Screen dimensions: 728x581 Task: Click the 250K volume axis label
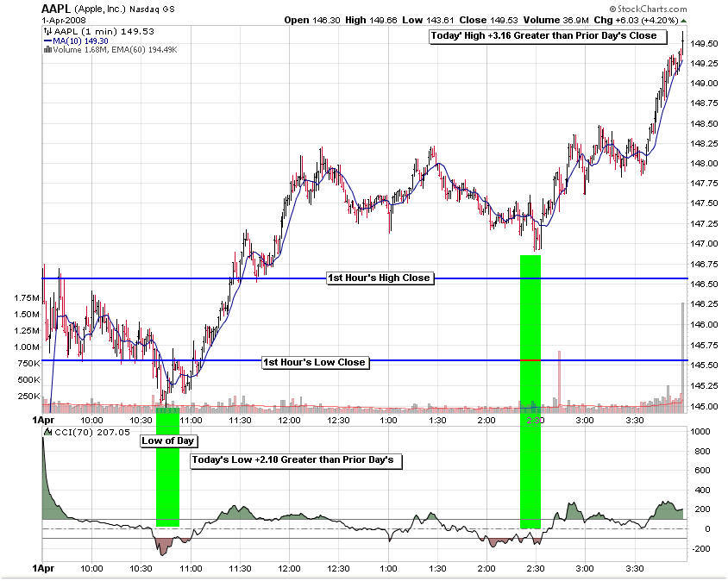pyautogui.click(x=28, y=397)
